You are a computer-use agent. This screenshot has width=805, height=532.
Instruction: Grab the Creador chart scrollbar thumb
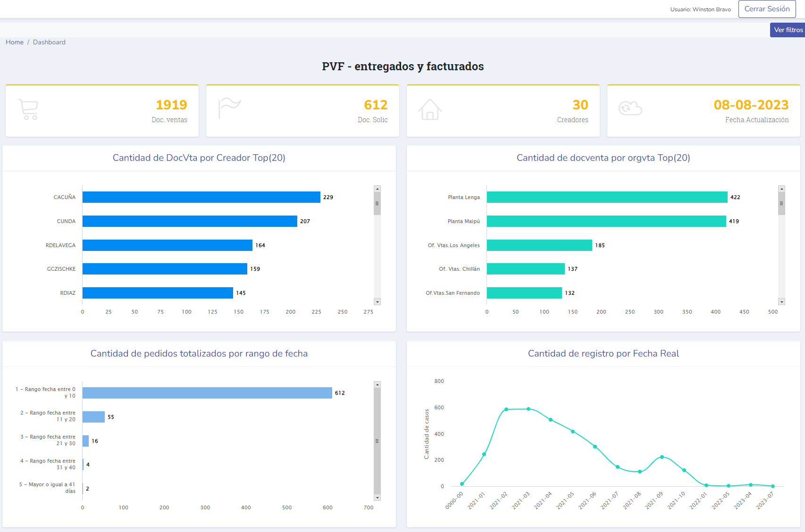377,204
